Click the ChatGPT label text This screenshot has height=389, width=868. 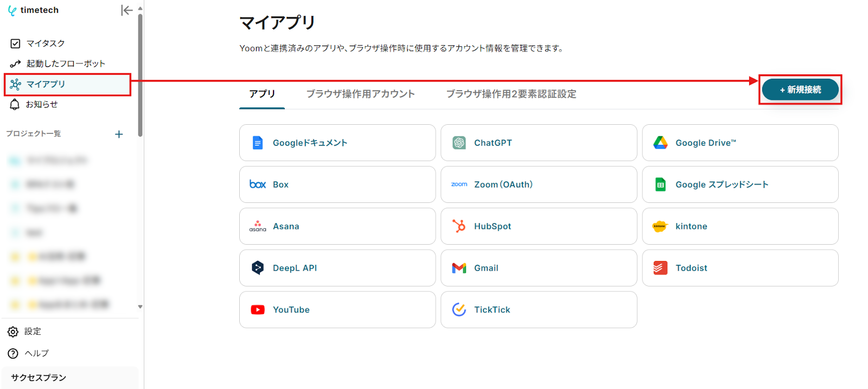[493, 143]
